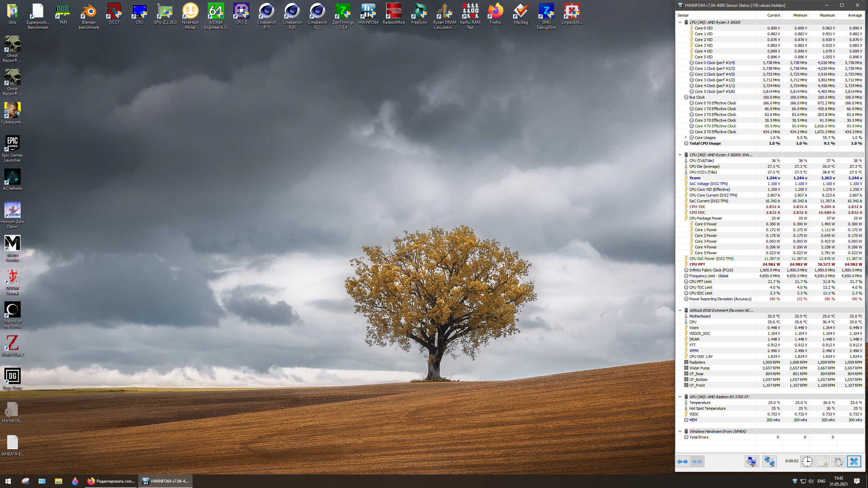Click the expand columns blue arrows button
This screenshot has height=488, width=868.
(x=683, y=462)
